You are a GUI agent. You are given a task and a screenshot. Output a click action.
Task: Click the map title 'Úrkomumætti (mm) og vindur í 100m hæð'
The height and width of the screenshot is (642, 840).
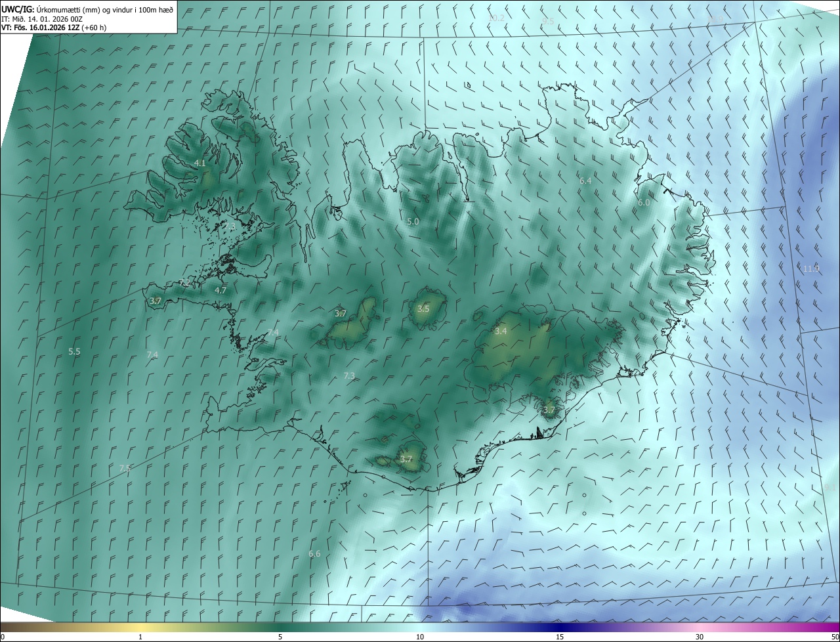pos(105,9)
